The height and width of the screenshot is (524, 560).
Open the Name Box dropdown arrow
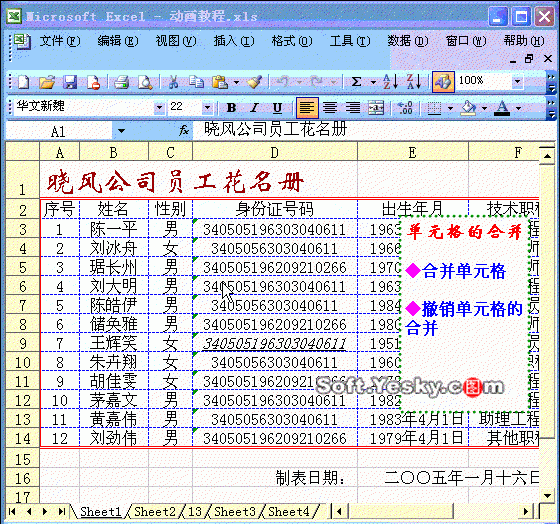(121, 131)
